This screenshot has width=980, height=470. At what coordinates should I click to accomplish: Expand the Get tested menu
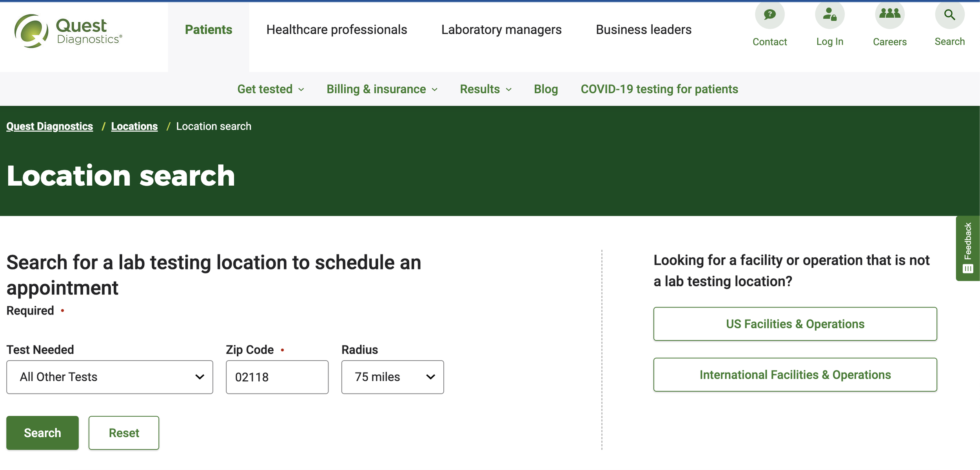point(270,89)
